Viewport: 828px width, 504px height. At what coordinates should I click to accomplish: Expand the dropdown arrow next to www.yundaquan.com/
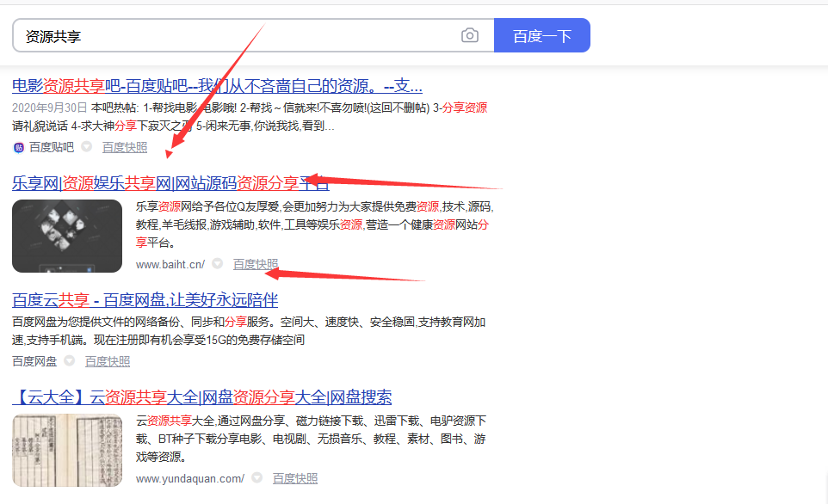pos(256,477)
